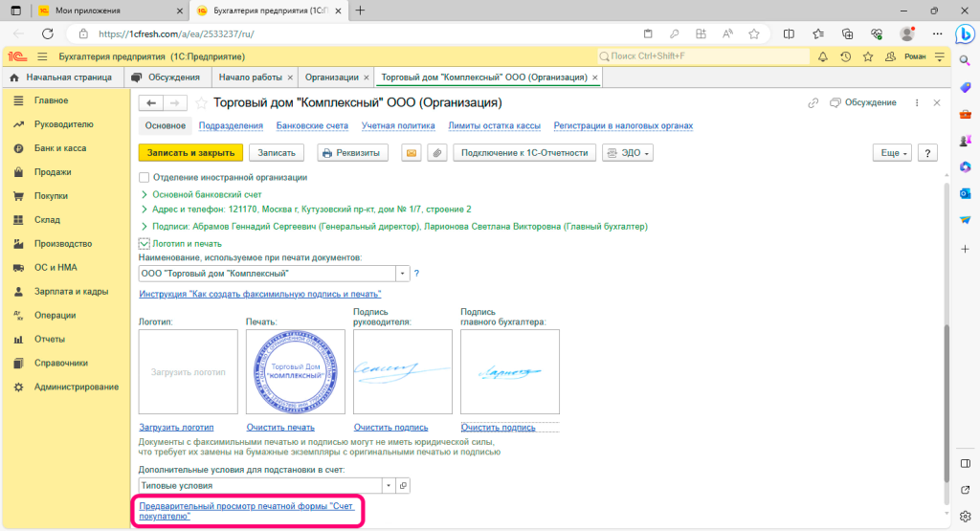Switch to the Обсуждения tab

[167, 77]
